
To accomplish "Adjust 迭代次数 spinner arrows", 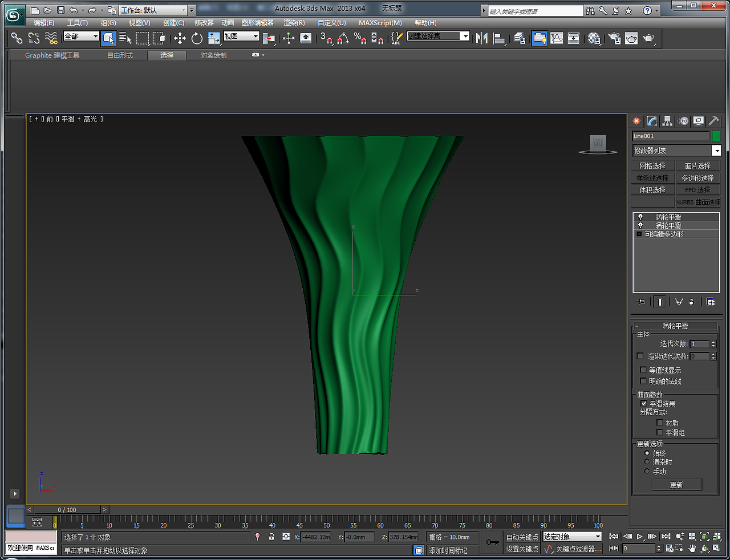I will (x=713, y=344).
